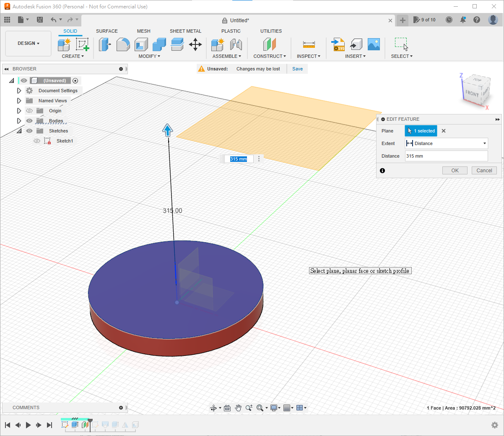Open the DESIGN workspace dropdown
Viewport: 504px width, 436px height.
point(29,44)
